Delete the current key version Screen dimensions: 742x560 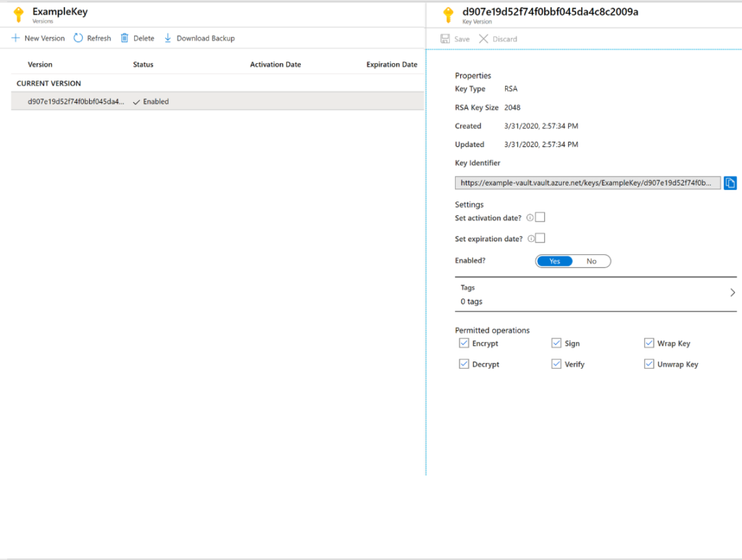137,38
